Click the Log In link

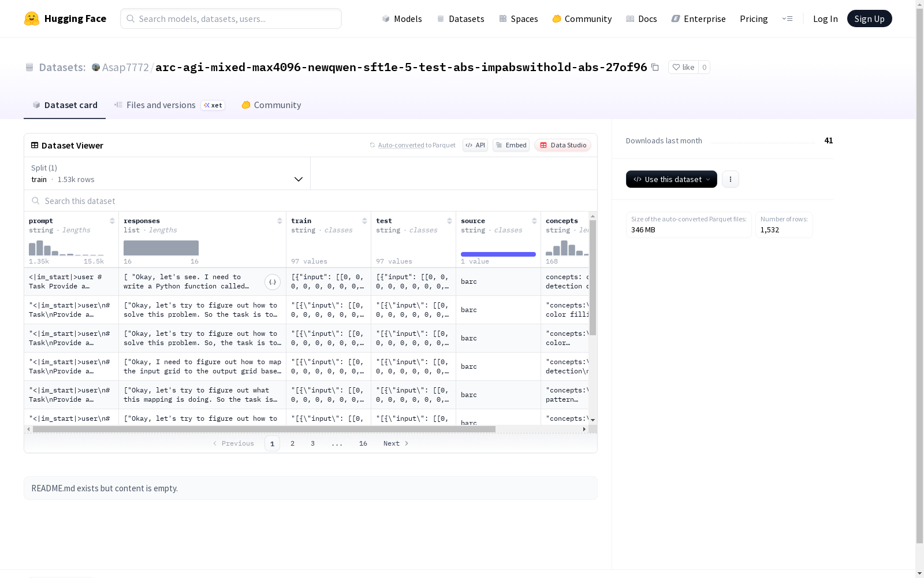(825, 18)
